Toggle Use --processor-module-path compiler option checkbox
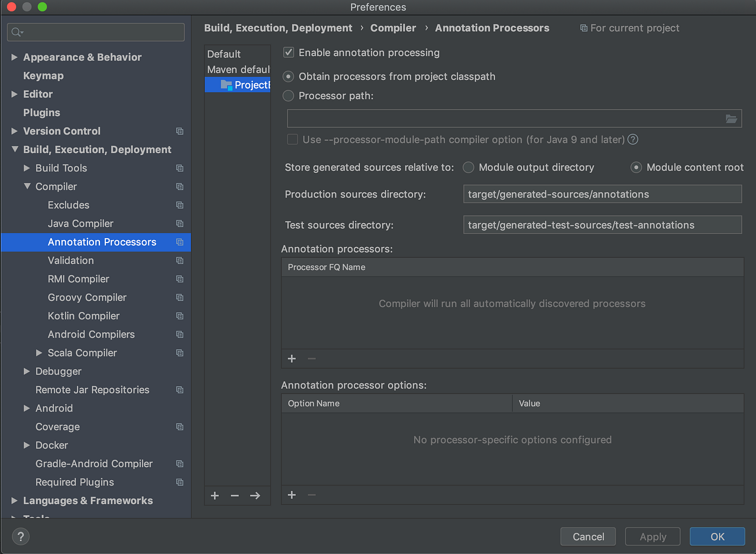The height and width of the screenshot is (554, 756). click(x=293, y=139)
